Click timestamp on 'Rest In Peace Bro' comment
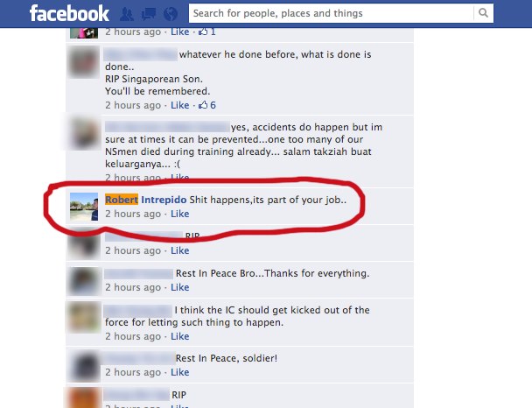532x408 pixels. pyautogui.click(x=133, y=287)
